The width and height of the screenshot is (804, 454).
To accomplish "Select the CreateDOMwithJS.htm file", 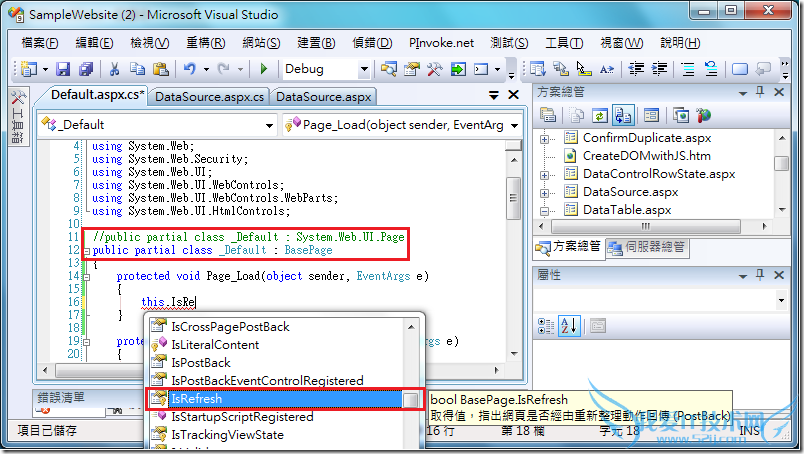I will click(646, 155).
